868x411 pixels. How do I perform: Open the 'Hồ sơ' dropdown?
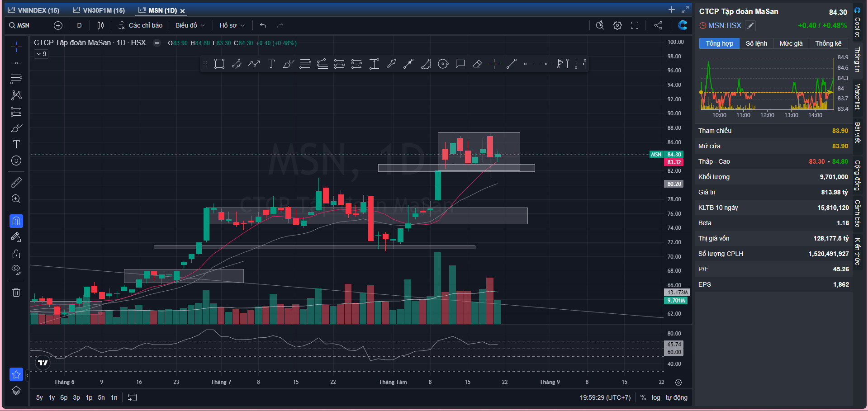232,25
